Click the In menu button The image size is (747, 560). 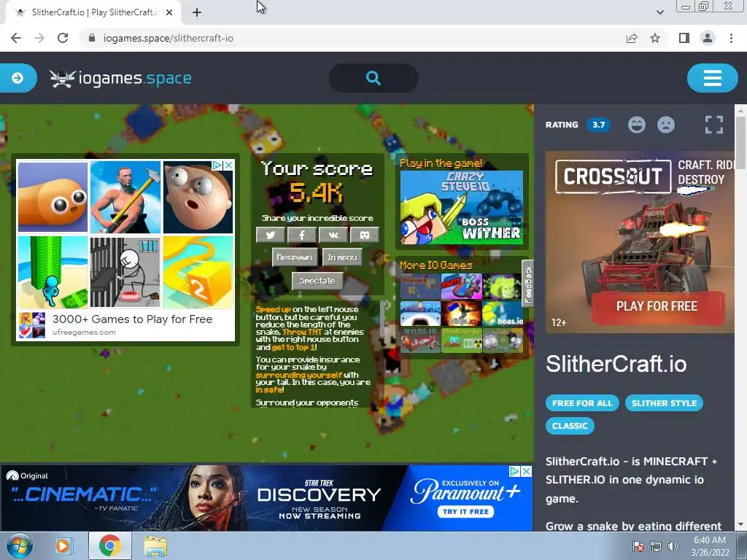click(x=342, y=257)
